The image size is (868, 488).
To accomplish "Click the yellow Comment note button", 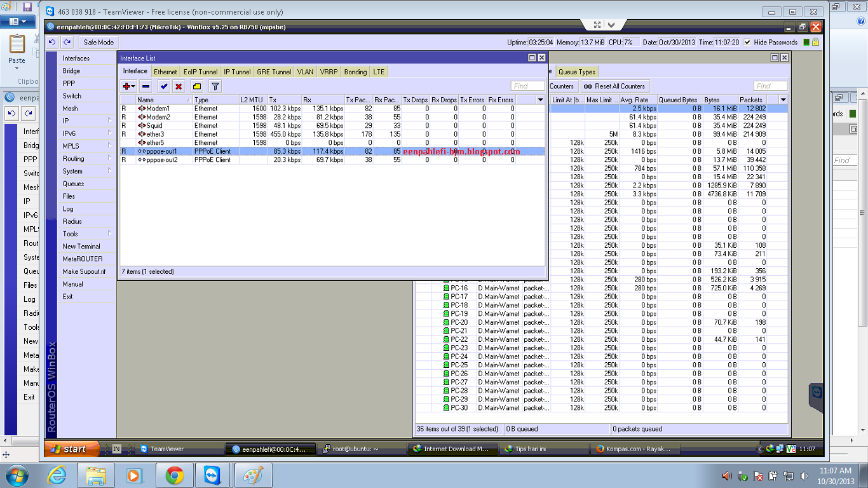I will (x=197, y=86).
